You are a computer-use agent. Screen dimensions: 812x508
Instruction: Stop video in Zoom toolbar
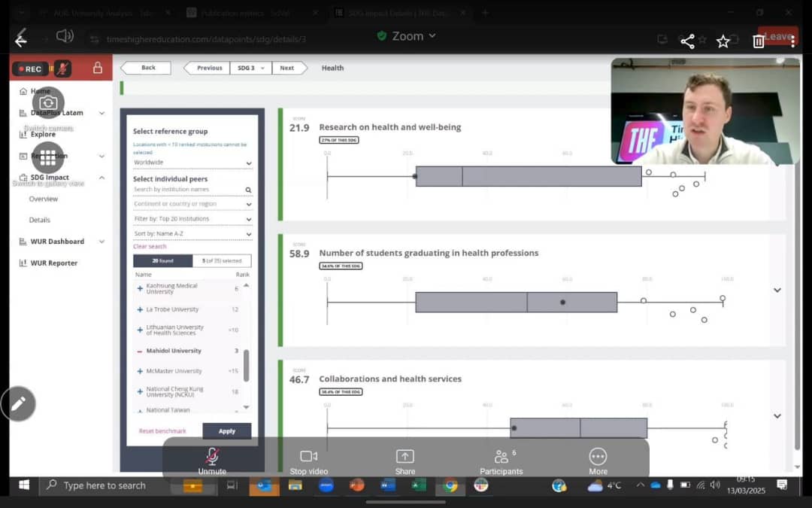[309, 461]
